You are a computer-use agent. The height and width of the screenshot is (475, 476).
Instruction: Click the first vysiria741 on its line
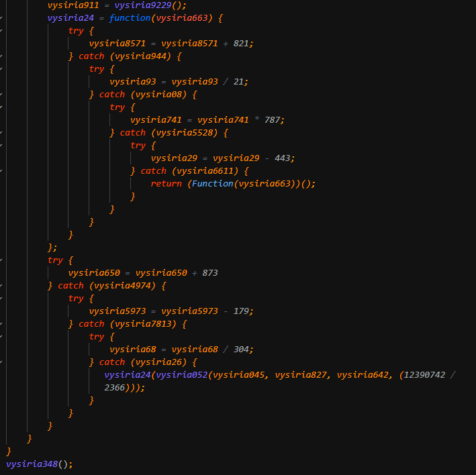pyautogui.click(x=156, y=120)
